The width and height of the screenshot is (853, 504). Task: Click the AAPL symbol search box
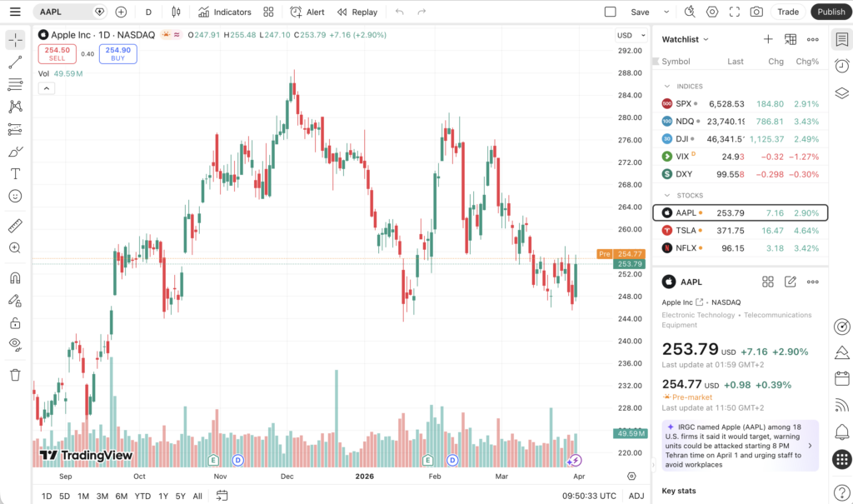coord(54,12)
